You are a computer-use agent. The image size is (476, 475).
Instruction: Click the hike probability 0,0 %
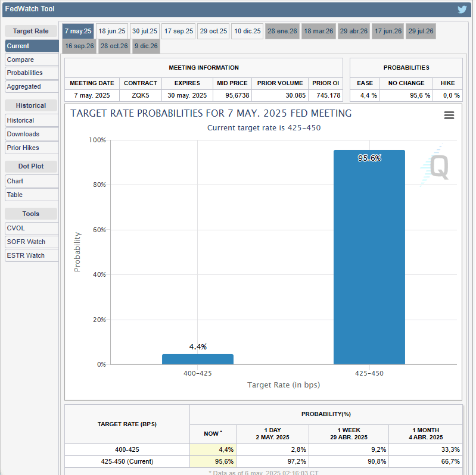pyautogui.click(x=448, y=95)
